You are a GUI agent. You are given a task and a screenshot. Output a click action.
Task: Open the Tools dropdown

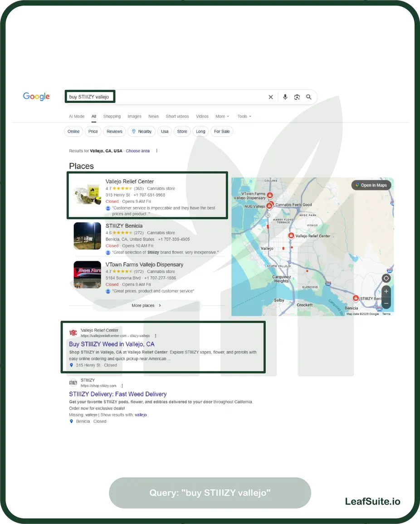coord(244,117)
